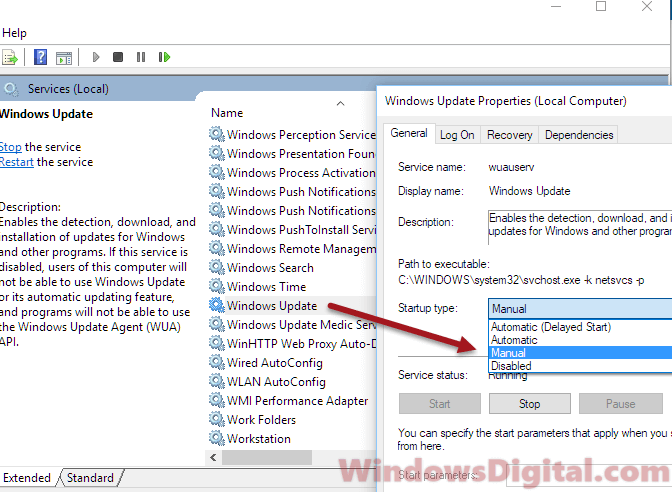This screenshot has height=492, width=672.
Task: Click the Stop Service square icon
Action: [x=118, y=57]
